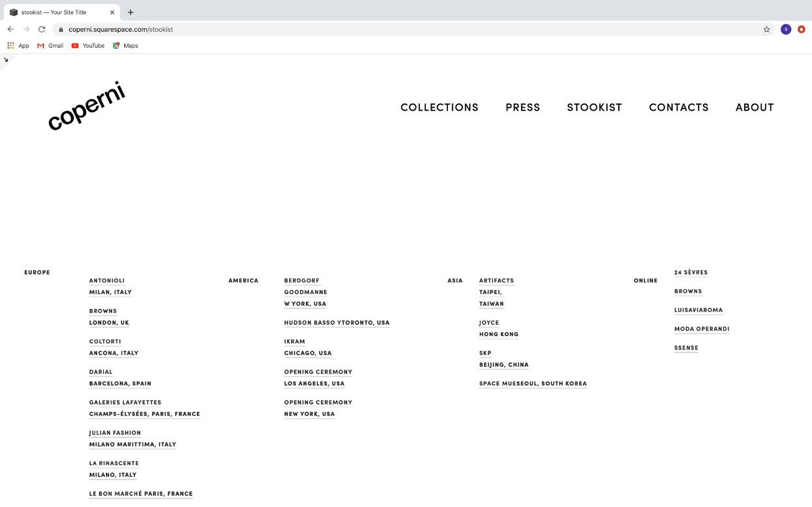Click the Goodmanne link
Screen dimensions: 812x507
pos(306,293)
